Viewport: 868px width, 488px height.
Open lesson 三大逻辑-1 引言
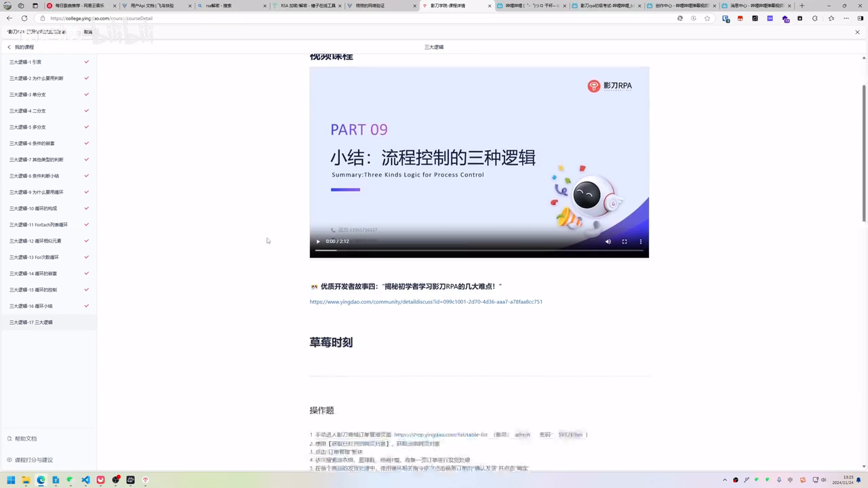click(48, 62)
